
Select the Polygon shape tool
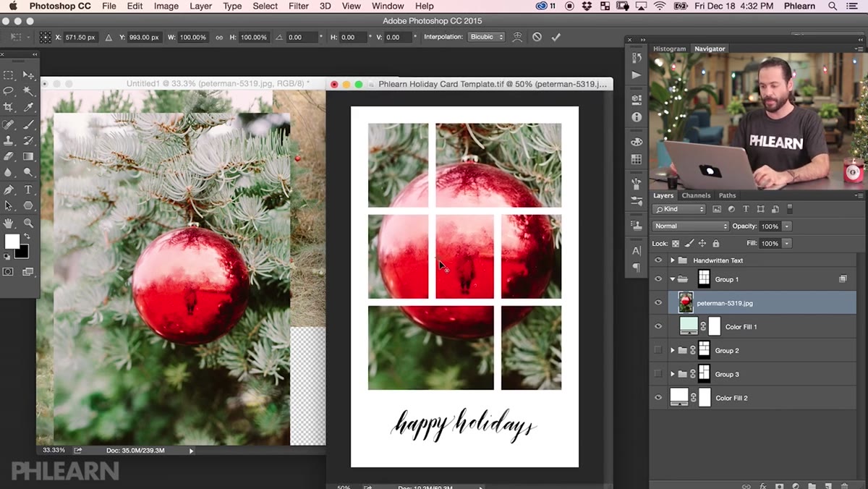coord(28,206)
